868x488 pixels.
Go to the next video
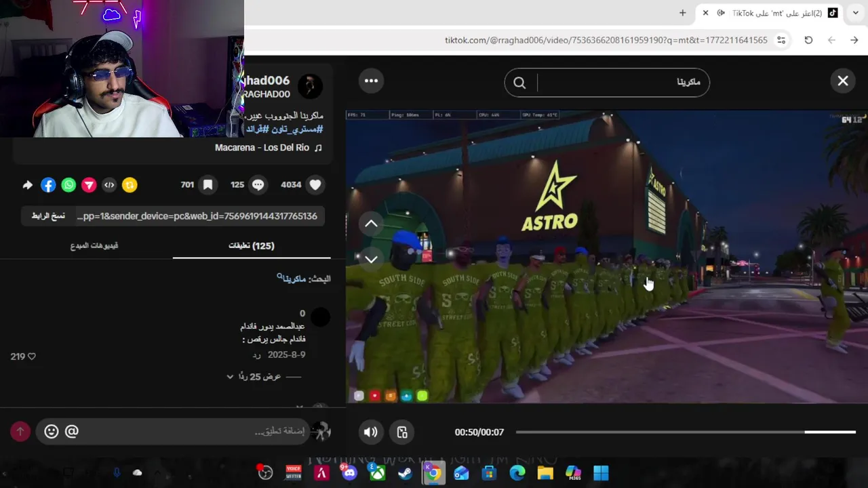tap(371, 259)
